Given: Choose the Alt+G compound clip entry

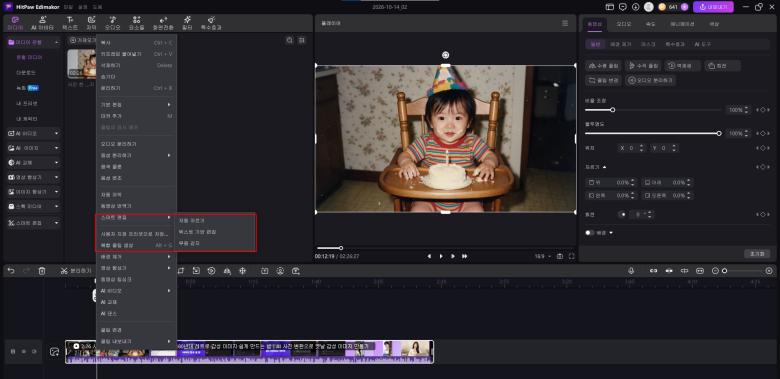Looking at the screenshot, I should (136, 245).
